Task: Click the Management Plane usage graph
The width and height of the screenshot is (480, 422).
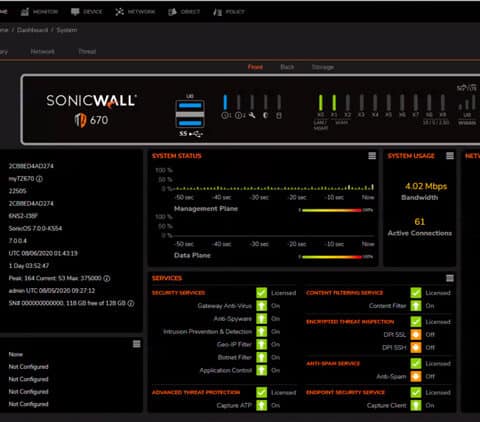Action: [274, 180]
